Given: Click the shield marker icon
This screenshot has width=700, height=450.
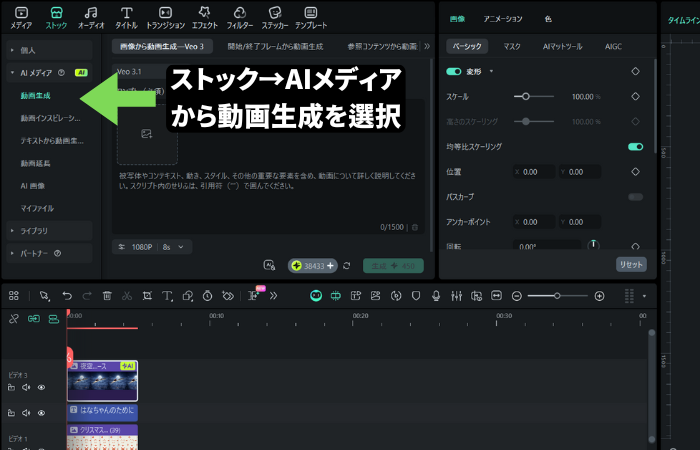Looking at the screenshot, I should tap(416, 296).
